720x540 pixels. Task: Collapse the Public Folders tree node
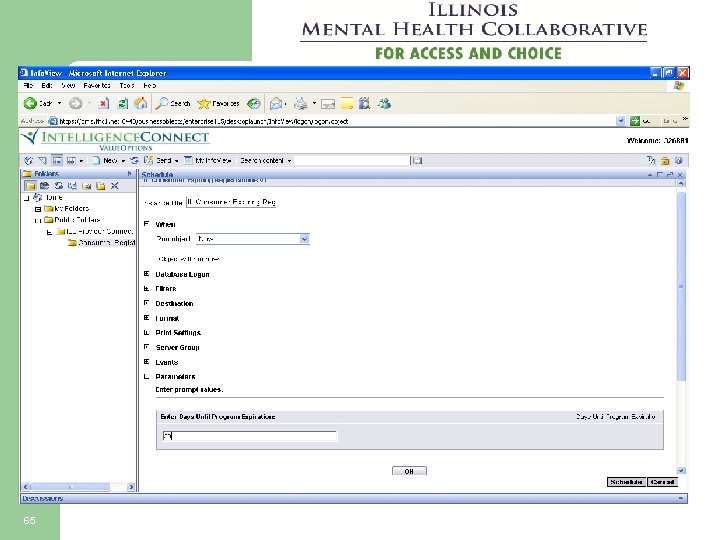(x=38, y=220)
